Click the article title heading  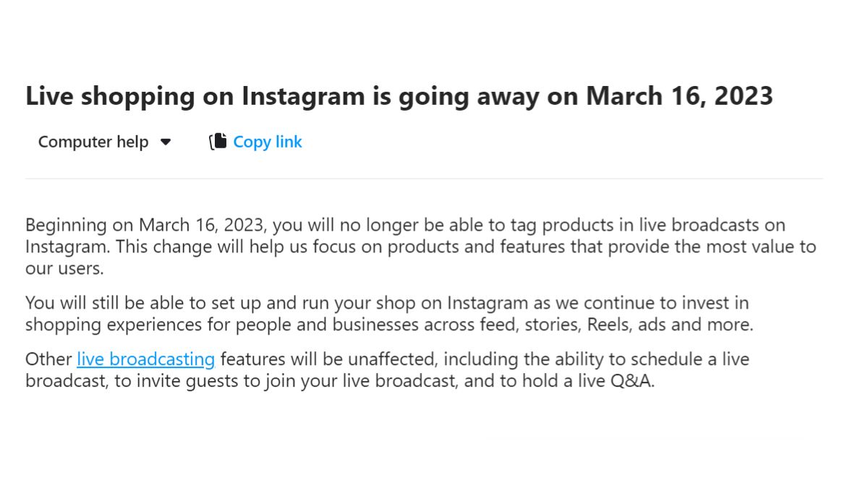pyautogui.click(x=399, y=96)
